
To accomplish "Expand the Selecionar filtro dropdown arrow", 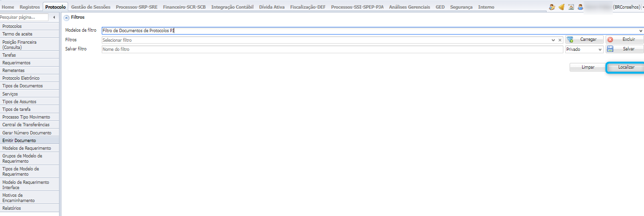I will pos(553,40).
